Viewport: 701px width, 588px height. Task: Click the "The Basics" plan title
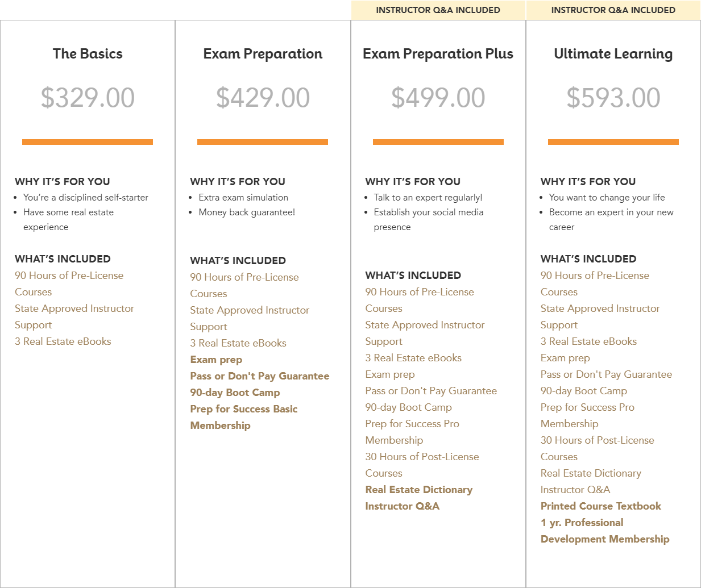point(88,54)
